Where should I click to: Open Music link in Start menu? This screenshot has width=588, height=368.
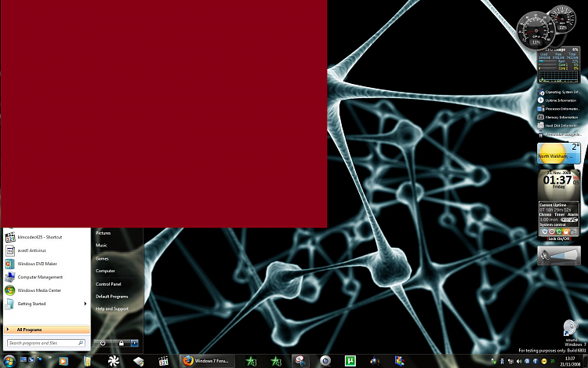click(x=101, y=246)
